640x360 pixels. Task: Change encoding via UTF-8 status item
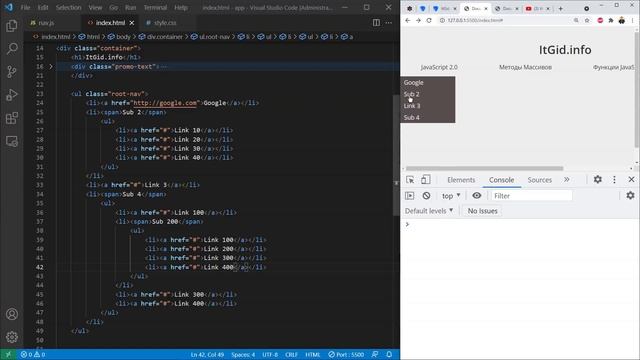click(x=270, y=354)
